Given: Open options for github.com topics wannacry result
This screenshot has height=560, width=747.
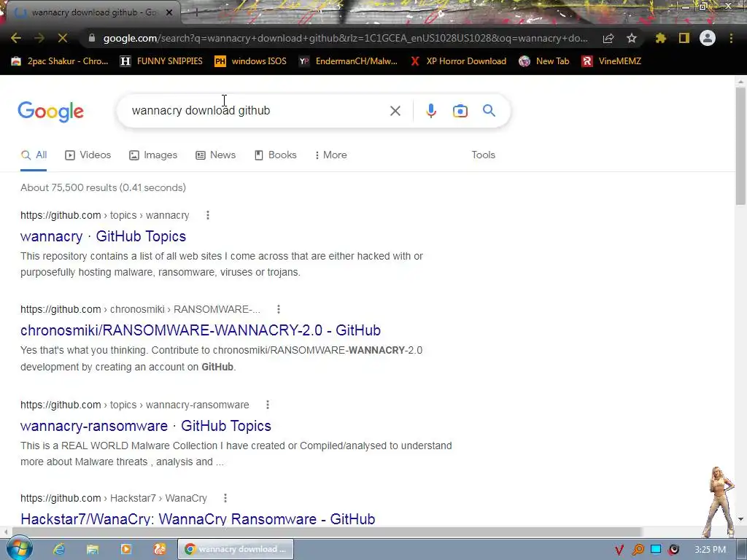Looking at the screenshot, I should (x=208, y=215).
